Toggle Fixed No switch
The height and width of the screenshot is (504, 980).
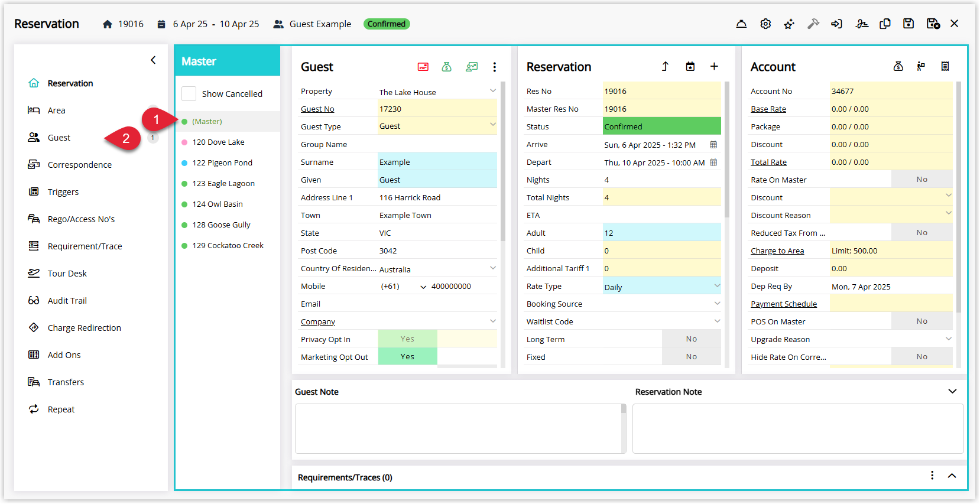click(691, 356)
